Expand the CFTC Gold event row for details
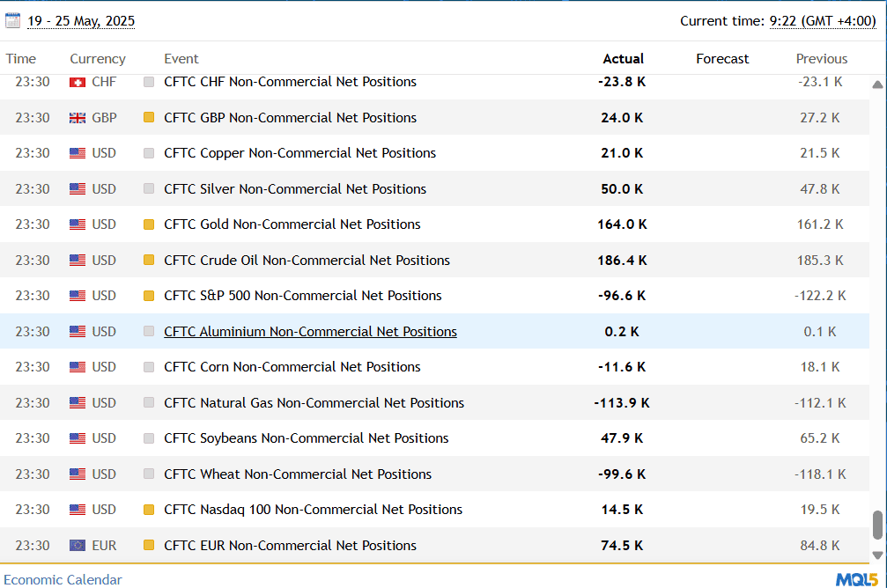This screenshot has width=887, height=588. (x=292, y=224)
